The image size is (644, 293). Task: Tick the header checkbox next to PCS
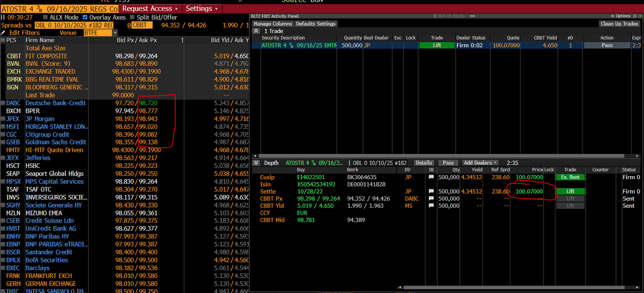coord(3,40)
